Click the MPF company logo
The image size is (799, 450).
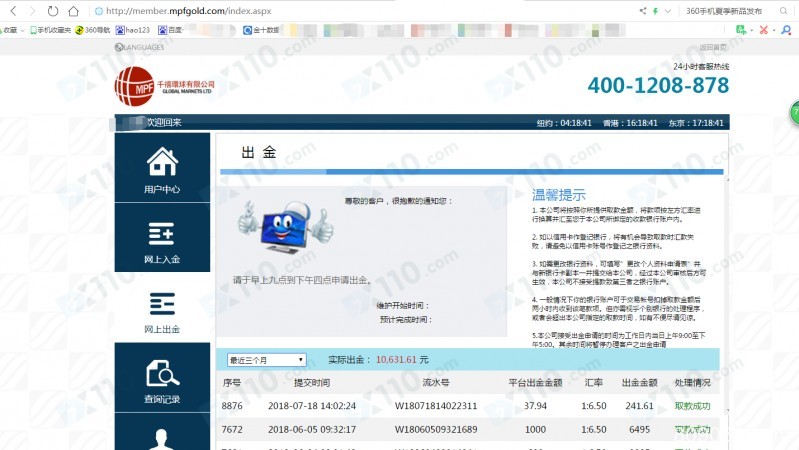[164, 87]
